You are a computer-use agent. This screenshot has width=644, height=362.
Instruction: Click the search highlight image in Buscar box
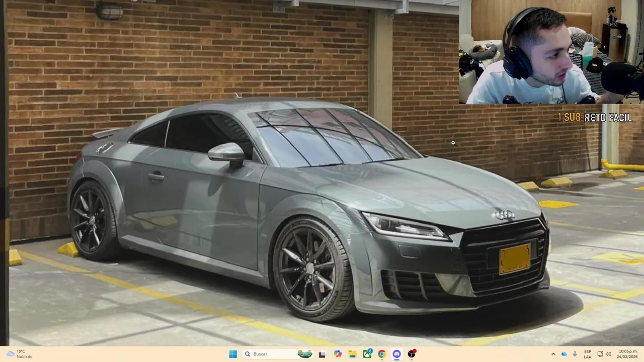pos(305,354)
